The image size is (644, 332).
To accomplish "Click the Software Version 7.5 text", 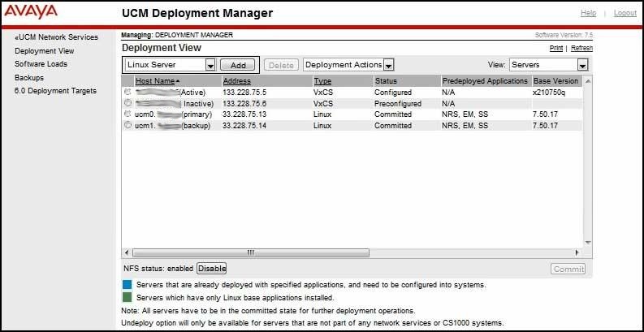I will tap(564, 35).
